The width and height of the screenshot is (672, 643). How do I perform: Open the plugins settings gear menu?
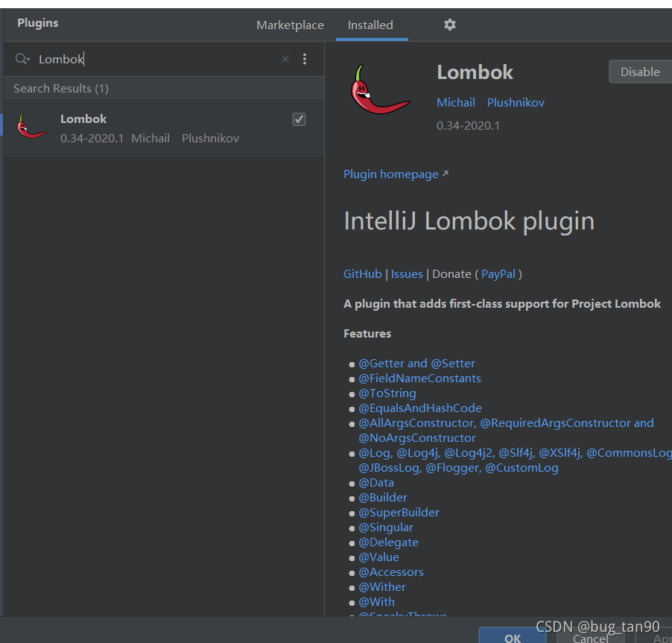coord(449,25)
